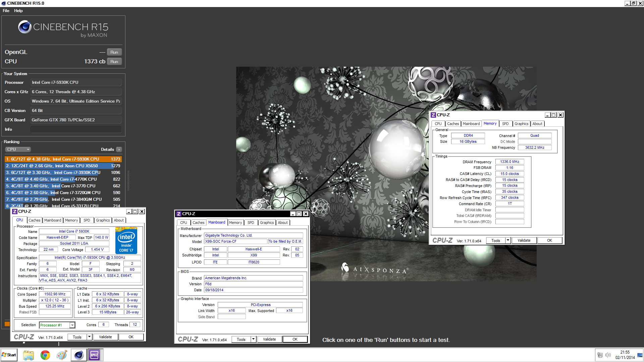Viewport: 644px width, 362px height.
Task: Open the File menu in Cinebench
Action: [6, 11]
